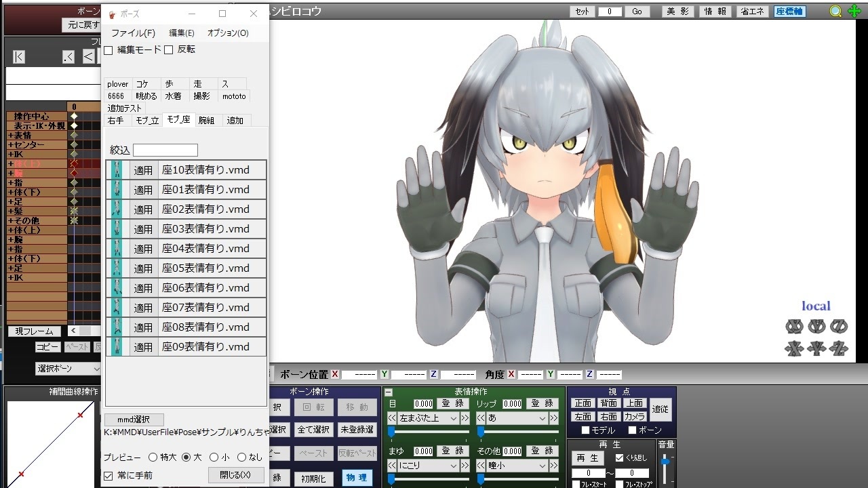Click the 閉じる(X) button
Image resolution: width=868 pixels, height=488 pixels.
(x=235, y=475)
